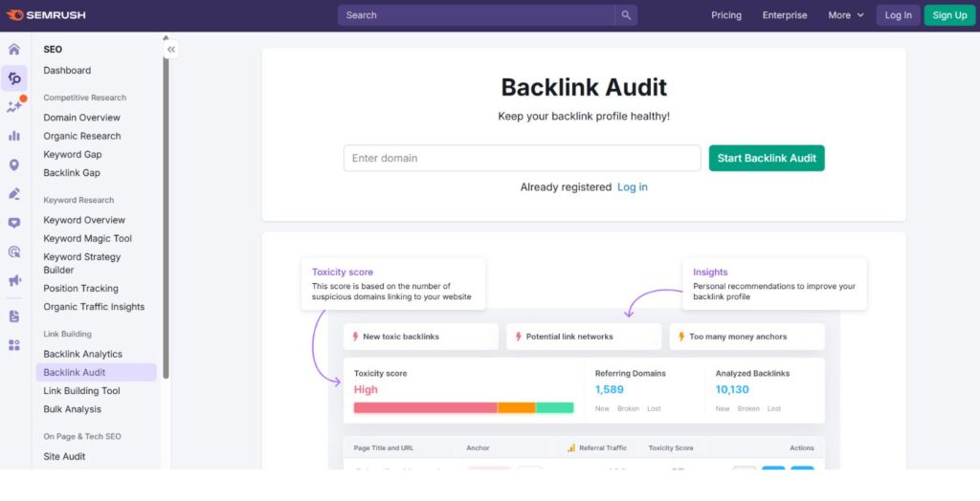Click the green Sign Up button
The image size is (980, 501).
coord(949,15)
